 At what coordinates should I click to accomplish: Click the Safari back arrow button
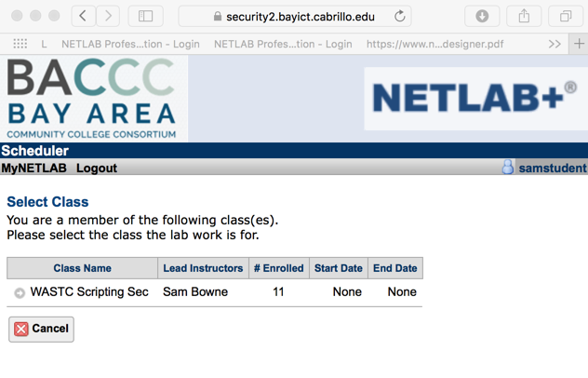84,16
